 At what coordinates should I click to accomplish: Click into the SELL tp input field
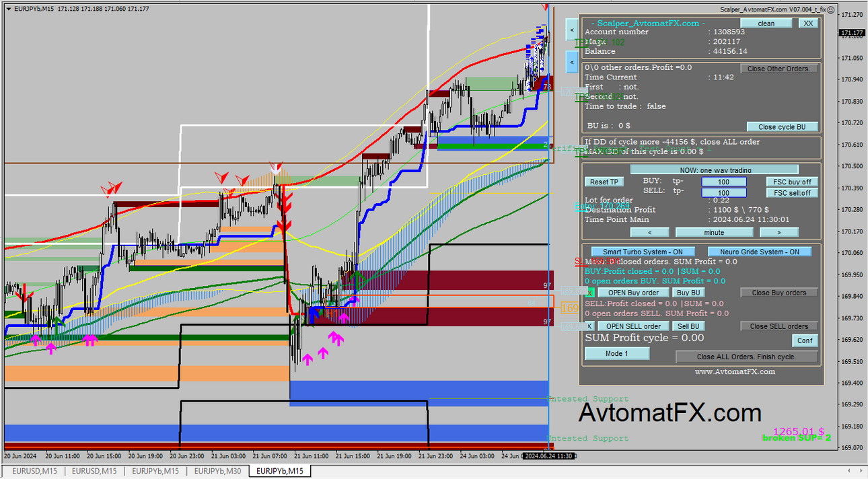(x=724, y=193)
